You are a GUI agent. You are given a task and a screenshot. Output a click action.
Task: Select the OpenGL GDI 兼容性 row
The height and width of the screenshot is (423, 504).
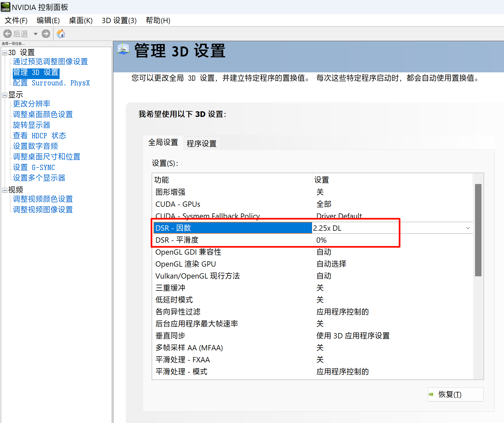[x=312, y=252]
